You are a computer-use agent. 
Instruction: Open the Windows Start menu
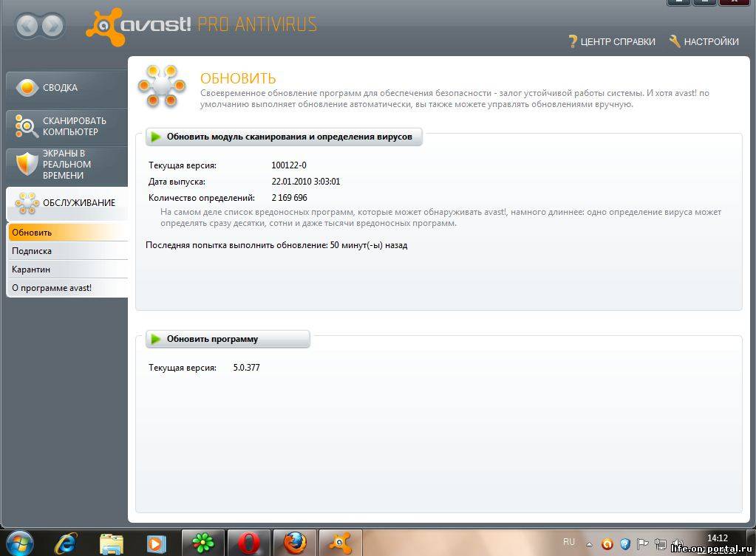(19, 543)
